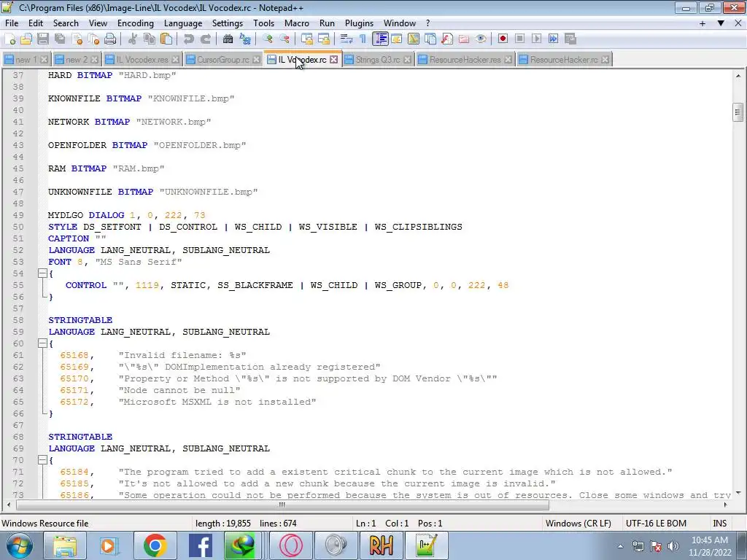Open Chrome from the taskbar

click(x=155, y=545)
